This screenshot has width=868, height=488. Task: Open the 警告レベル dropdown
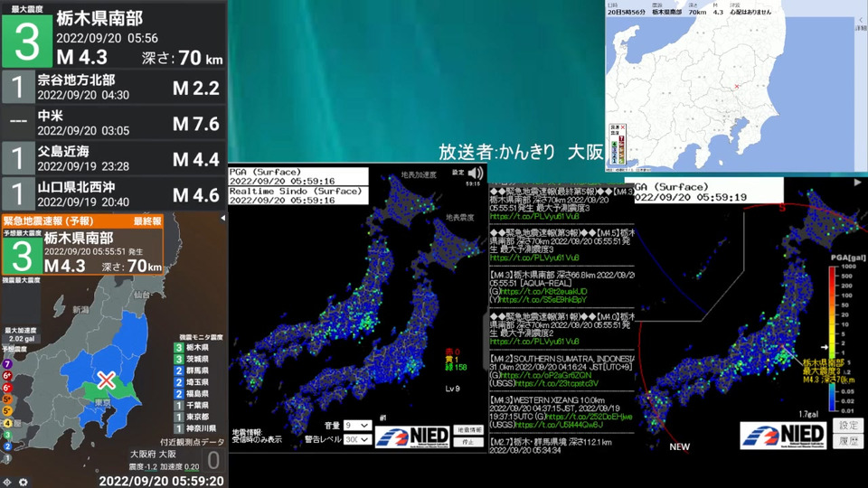click(x=358, y=439)
